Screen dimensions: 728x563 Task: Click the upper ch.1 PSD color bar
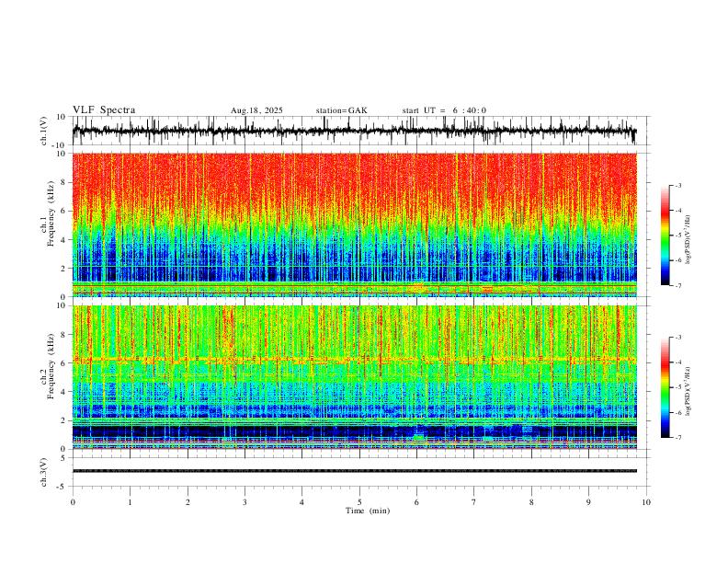pyautogui.click(x=665, y=236)
